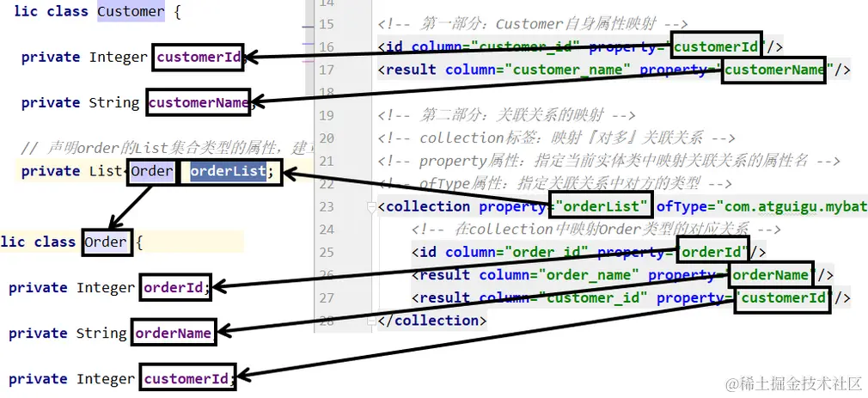Click the Order class name declaration
This screenshot has width=868, height=398.
click(105, 242)
